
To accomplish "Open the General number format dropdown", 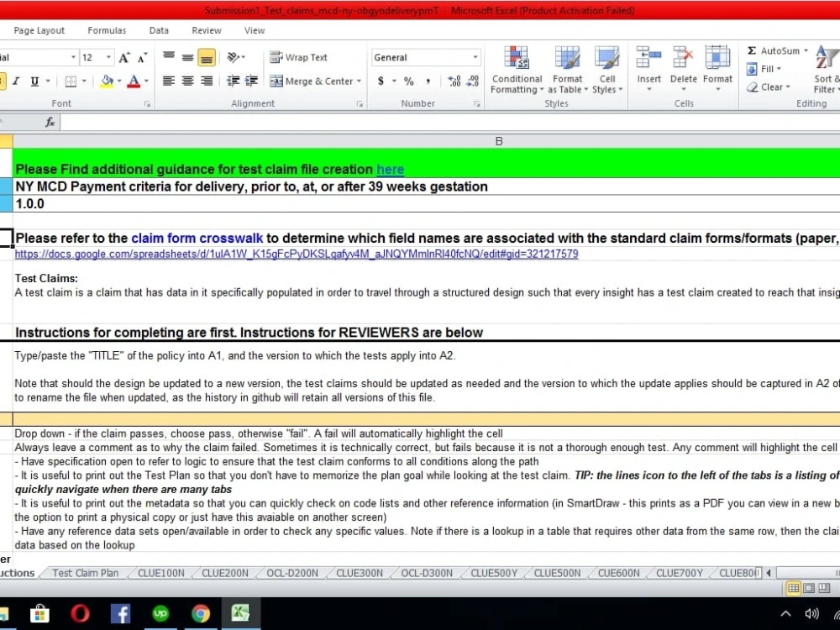I will pyautogui.click(x=475, y=57).
